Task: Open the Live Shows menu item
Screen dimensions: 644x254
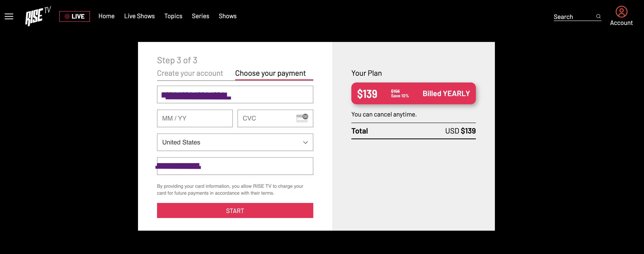Action: tap(140, 16)
